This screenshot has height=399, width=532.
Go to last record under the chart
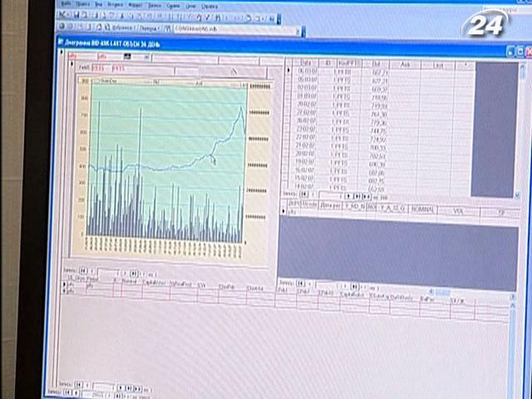[x=134, y=273]
